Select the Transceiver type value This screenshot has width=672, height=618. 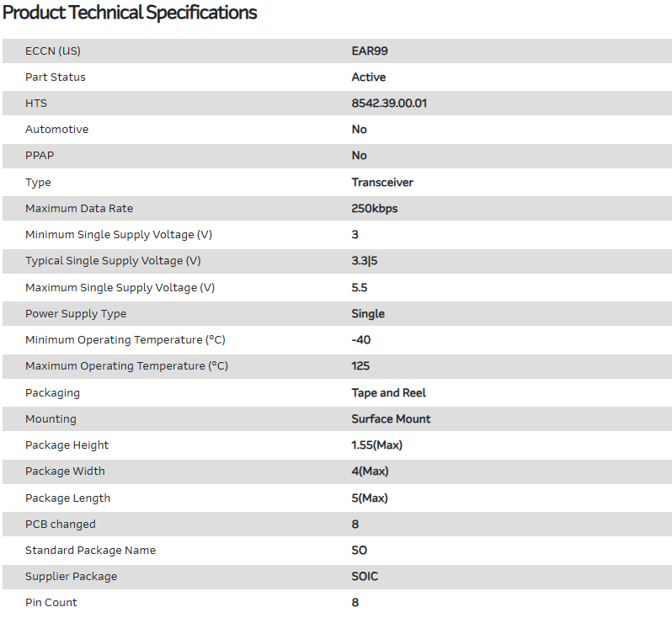coord(382,182)
